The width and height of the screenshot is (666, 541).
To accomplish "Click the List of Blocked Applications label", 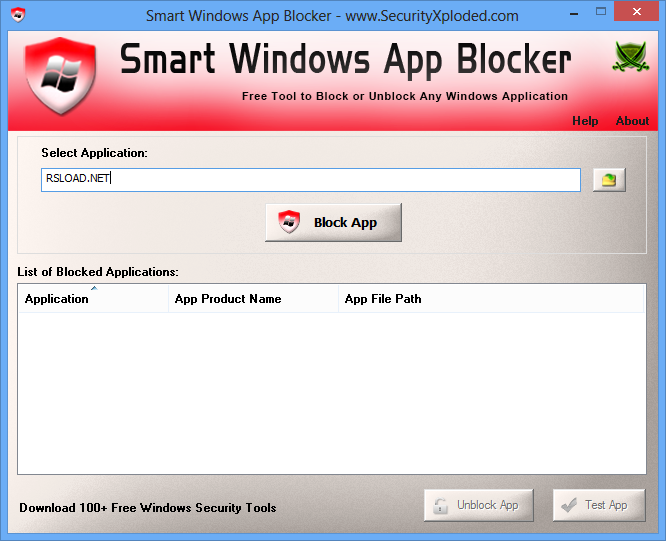I will (98, 272).
